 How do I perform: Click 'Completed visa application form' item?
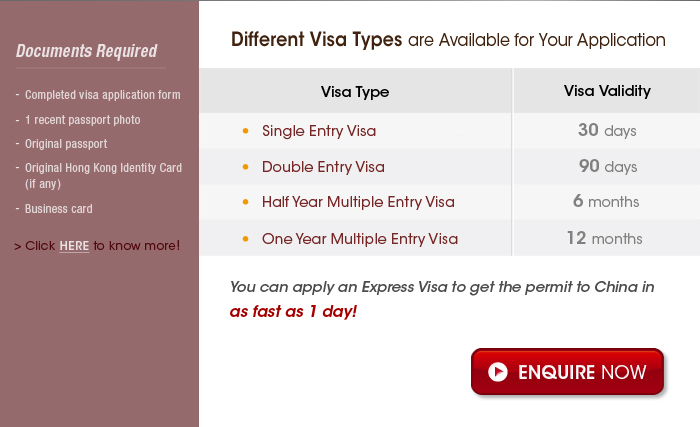103,95
